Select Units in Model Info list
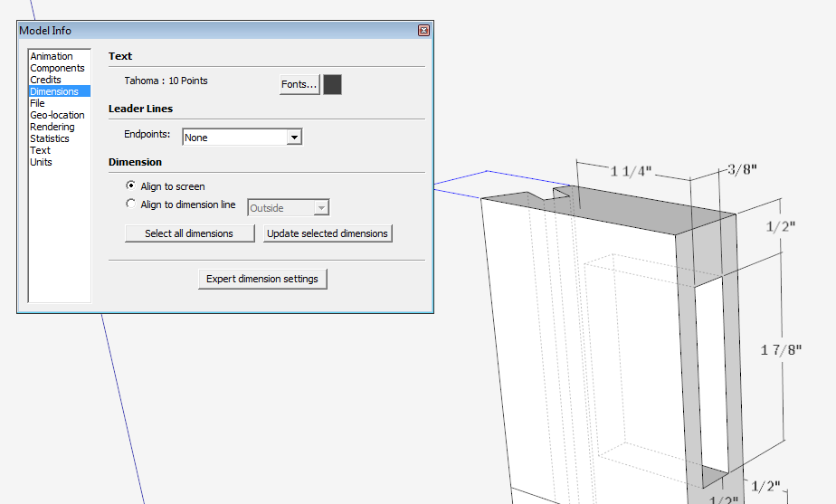The image size is (836, 504). click(41, 162)
